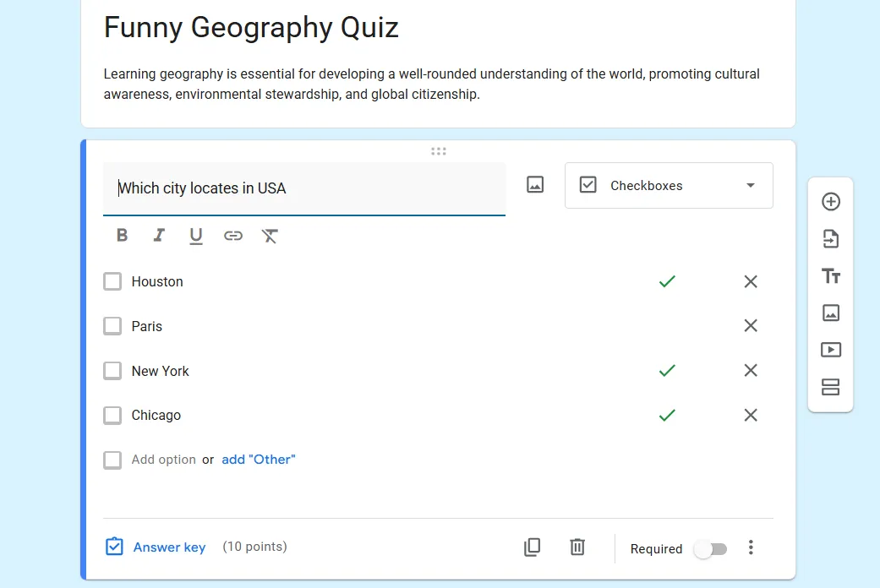Viewport: 880px width, 588px height.
Task: Add a new section from sidebar
Action: 831,387
